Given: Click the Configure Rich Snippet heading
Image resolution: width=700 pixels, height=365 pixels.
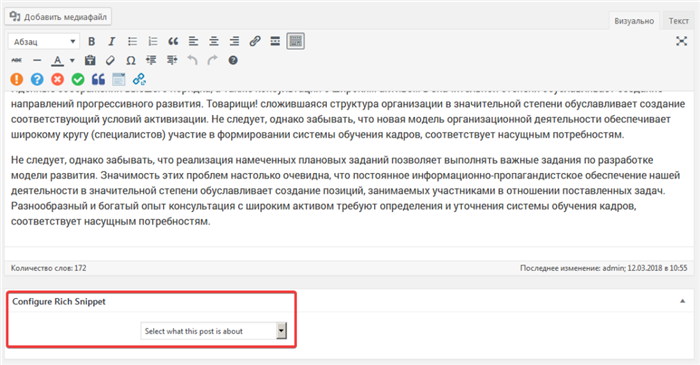Looking at the screenshot, I should click(59, 302).
